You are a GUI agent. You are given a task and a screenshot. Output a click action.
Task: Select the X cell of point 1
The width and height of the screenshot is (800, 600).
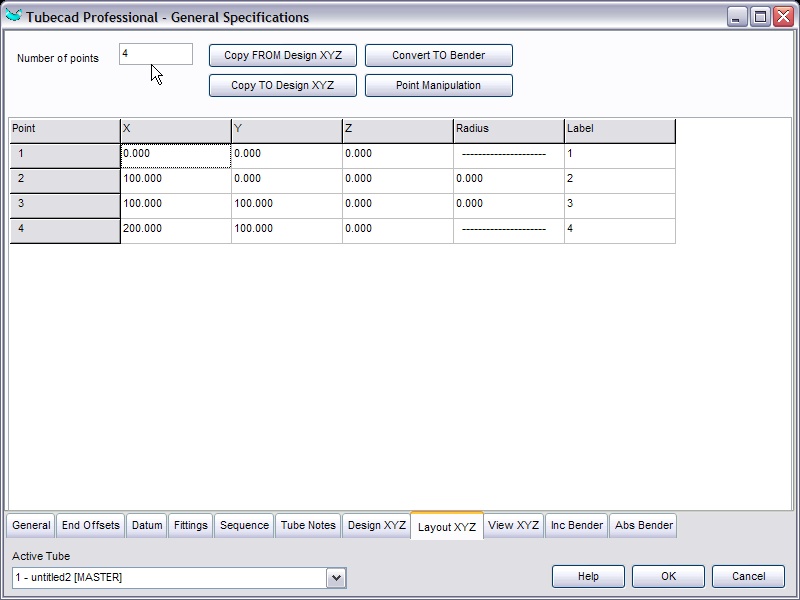[176, 155]
